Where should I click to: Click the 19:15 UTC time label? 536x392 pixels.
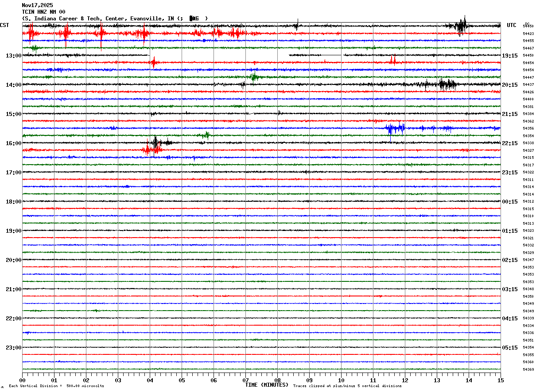point(510,56)
